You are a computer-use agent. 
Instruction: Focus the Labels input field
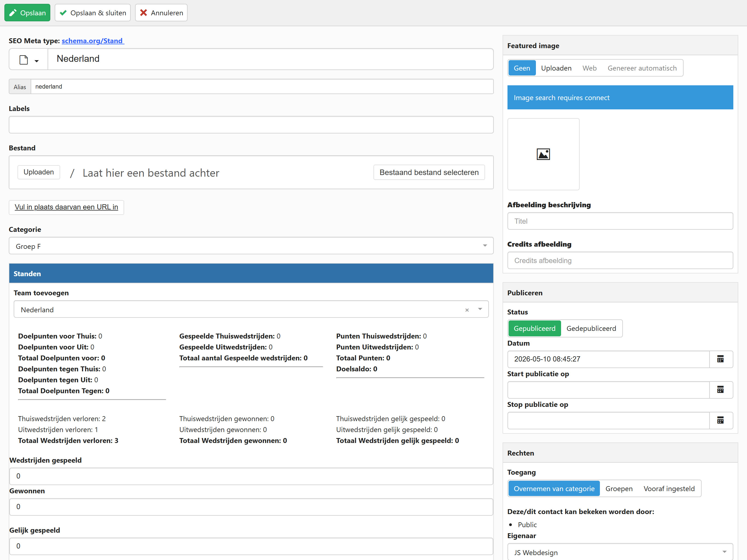(251, 125)
